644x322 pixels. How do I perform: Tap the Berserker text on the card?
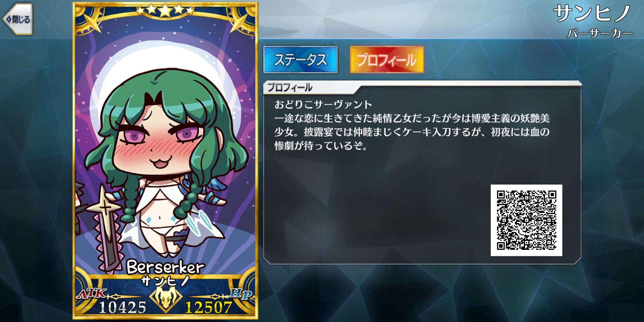(166, 267)
